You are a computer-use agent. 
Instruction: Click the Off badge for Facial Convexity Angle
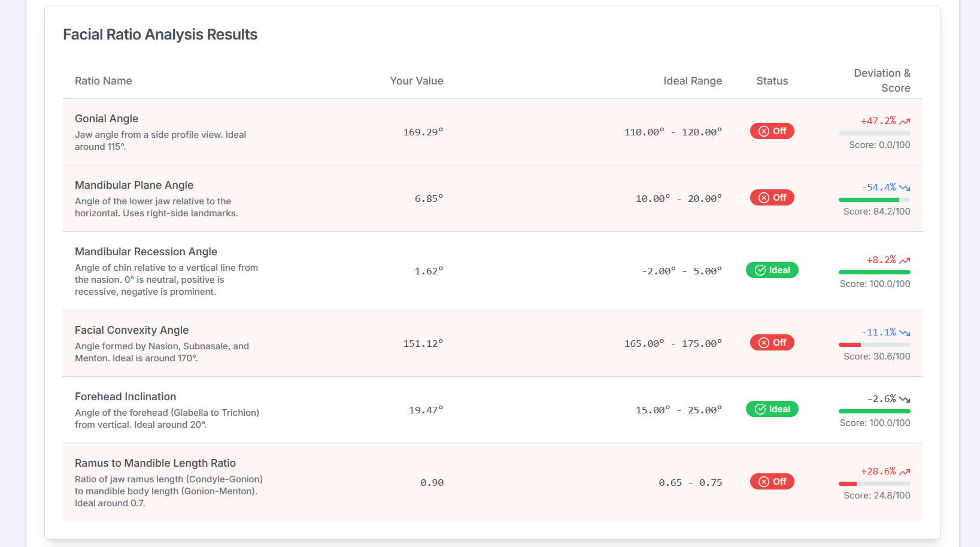pyautogui.click(x=772, y=343)
